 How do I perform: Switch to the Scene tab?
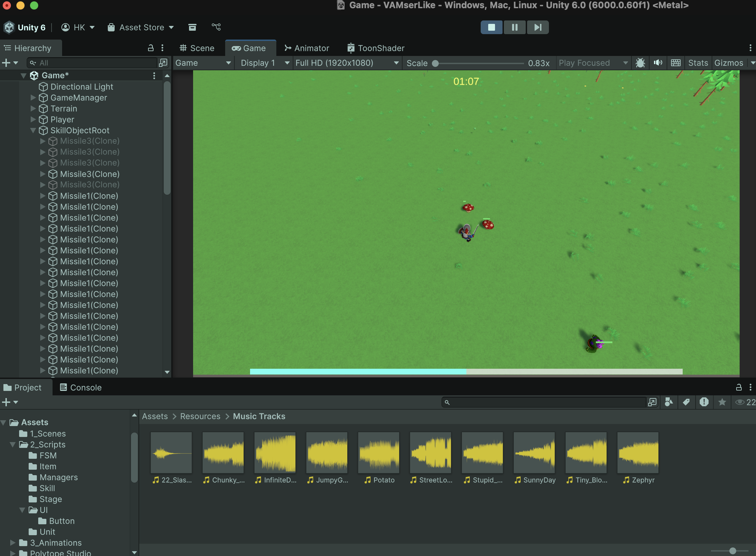click(197, 48)
